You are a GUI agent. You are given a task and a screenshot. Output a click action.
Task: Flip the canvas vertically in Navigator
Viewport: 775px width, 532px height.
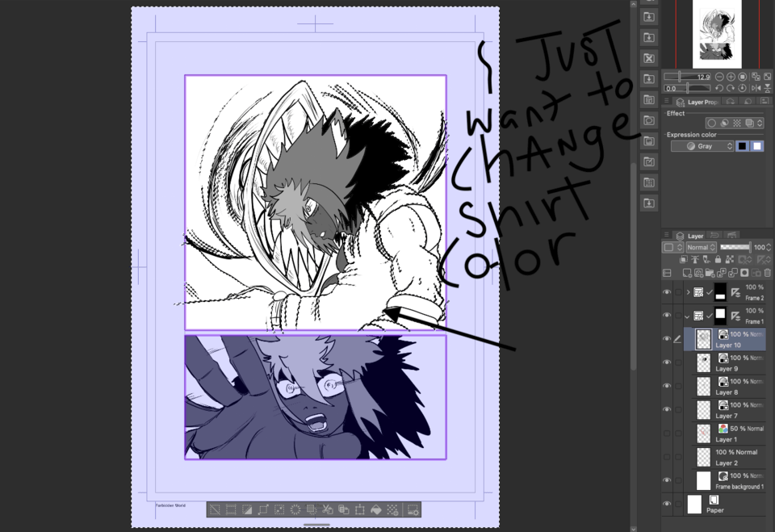click(x=768, y=88)
